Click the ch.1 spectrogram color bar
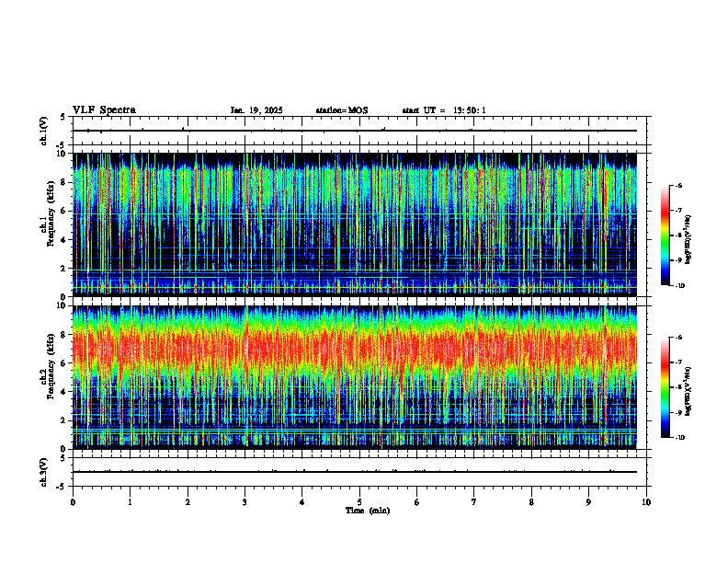 click(665, 236)
